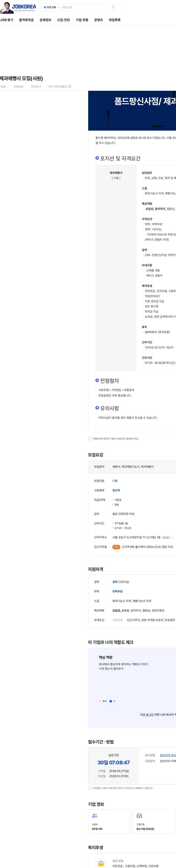176x868 pixels.
Task: Open the 콘텐츠 menu
Action: pos(99,20)
